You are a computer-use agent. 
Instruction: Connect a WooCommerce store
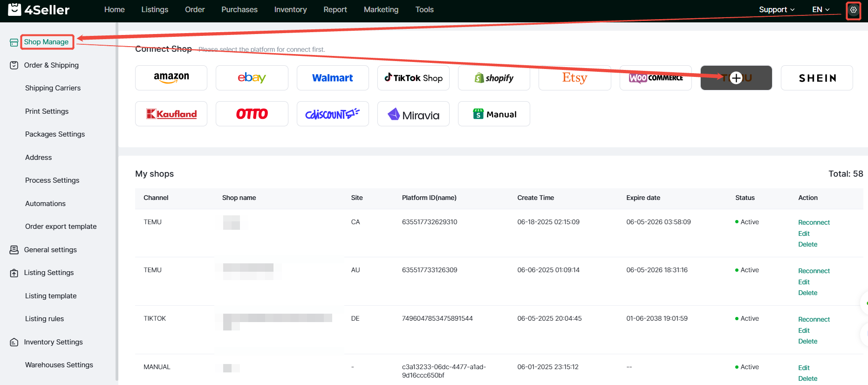click(x=656, y=78)
